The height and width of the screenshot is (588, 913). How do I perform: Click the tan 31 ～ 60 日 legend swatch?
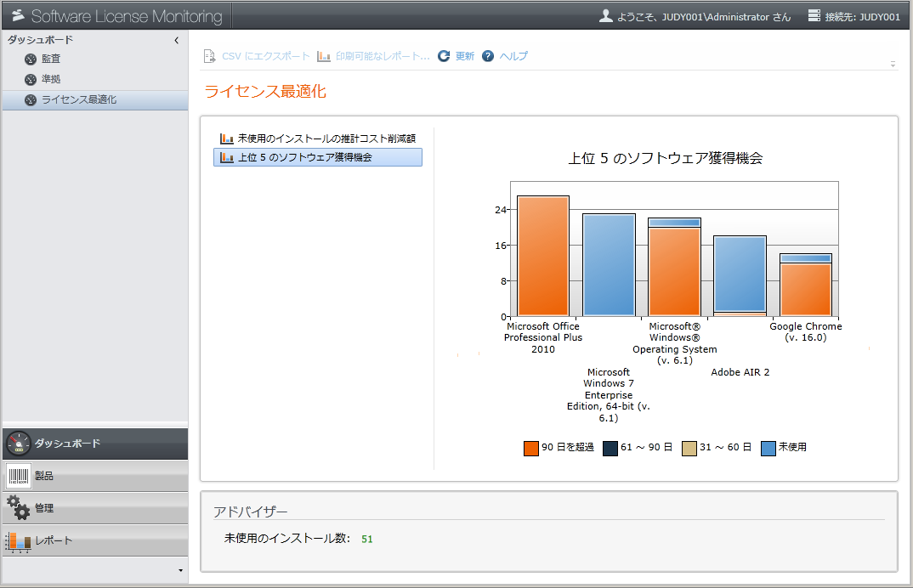(x=689, y=449)
